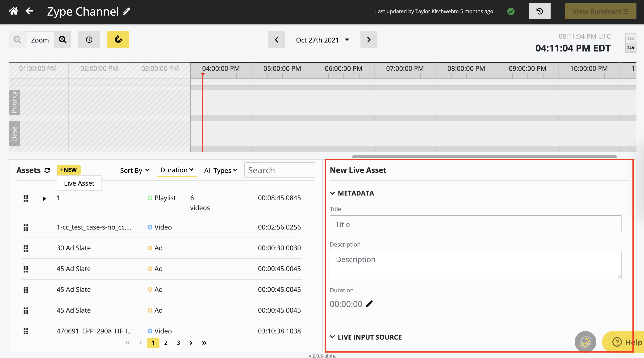Screen dimensions: 644x358
Task: Choose Live Asset from the menu
Action: tap(79, 183)
